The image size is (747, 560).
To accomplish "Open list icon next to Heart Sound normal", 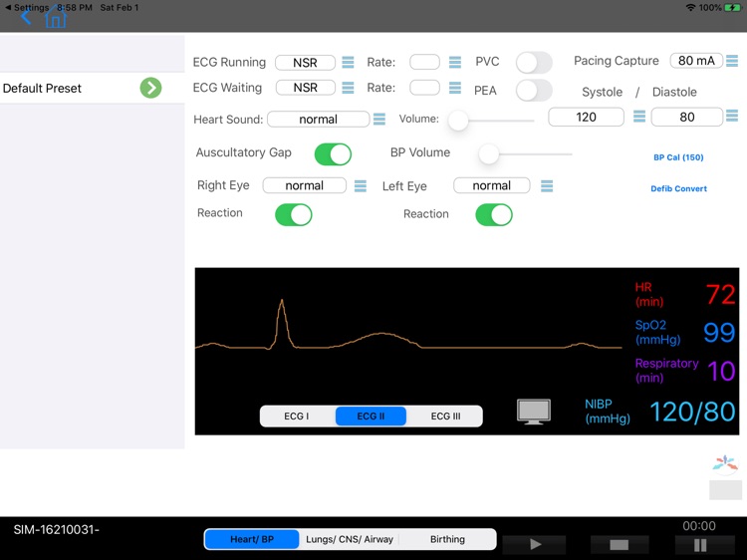I will (x=379, y=119).
